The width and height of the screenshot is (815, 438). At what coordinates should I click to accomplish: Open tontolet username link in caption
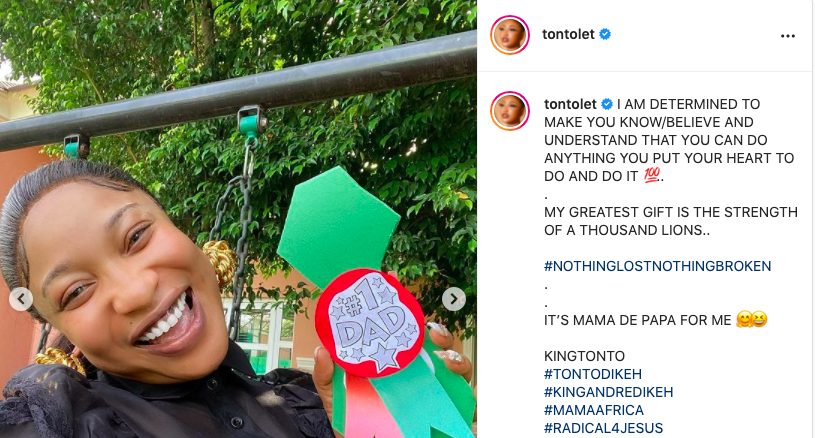coord(569,103)
